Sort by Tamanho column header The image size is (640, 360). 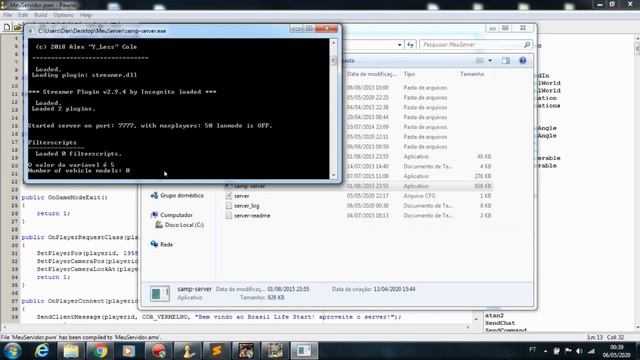(x=472, y=74)
